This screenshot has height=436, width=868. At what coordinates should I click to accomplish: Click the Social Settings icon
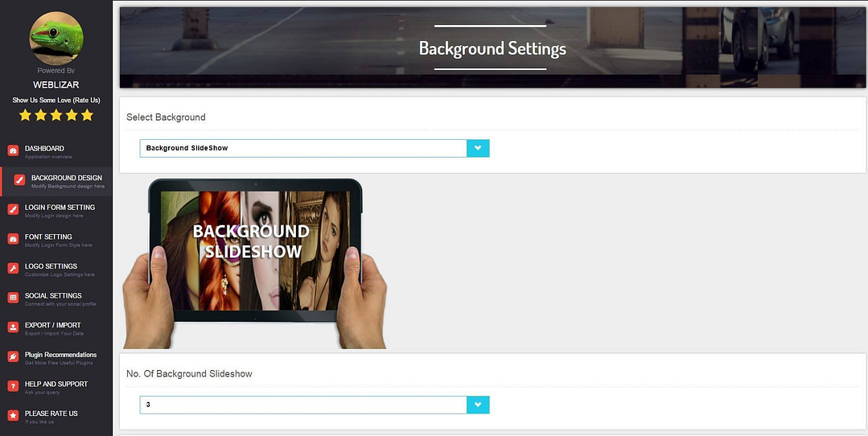tap(13, 298)
